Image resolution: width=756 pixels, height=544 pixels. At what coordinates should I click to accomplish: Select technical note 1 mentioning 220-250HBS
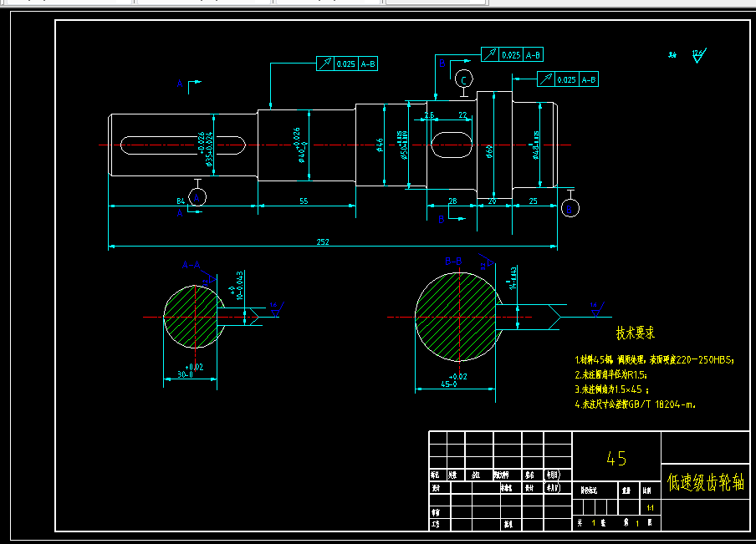coord(654,359)
